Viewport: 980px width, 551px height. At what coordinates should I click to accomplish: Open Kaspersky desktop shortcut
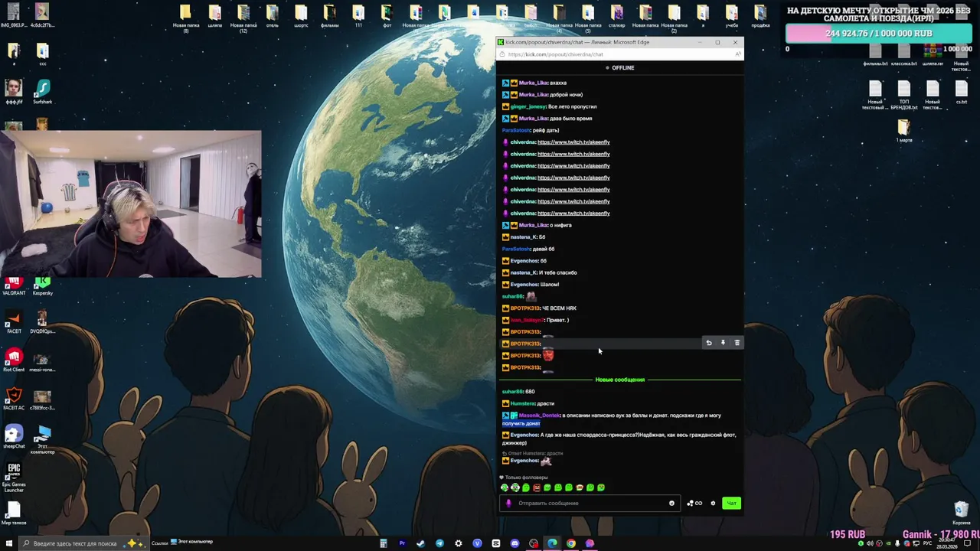43,286
